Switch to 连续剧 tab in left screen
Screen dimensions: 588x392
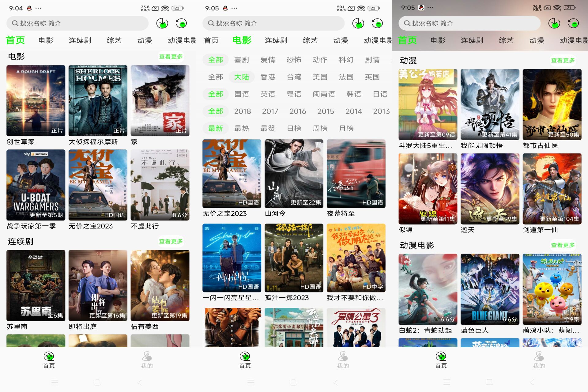point(80,40)
